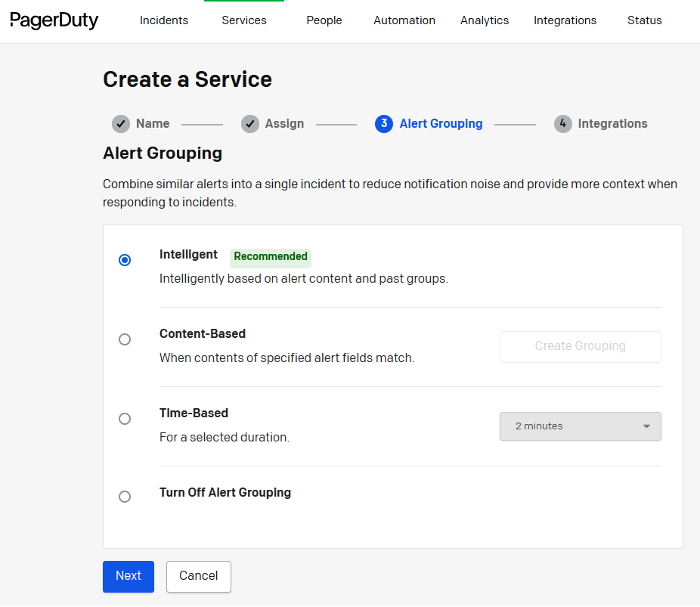Select the Intelligent grouping radio button
The image size is (700, 607).
point(125,260)
